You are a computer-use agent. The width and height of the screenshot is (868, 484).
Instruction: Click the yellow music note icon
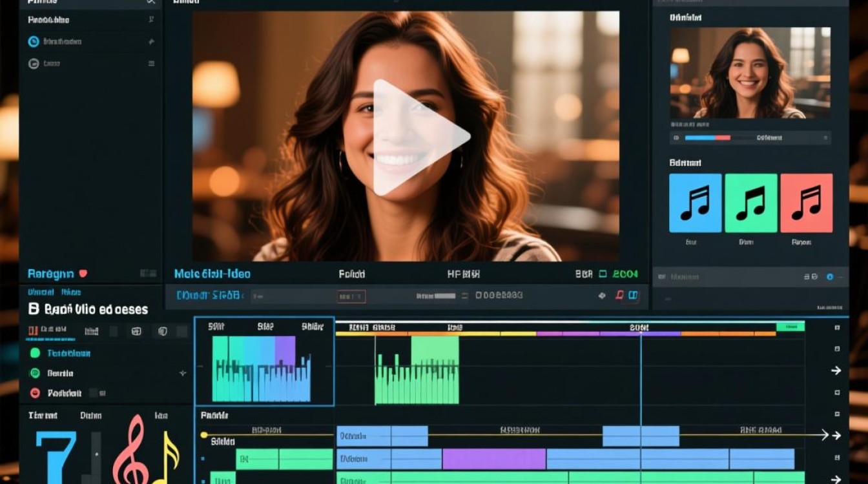coord(165,457)
